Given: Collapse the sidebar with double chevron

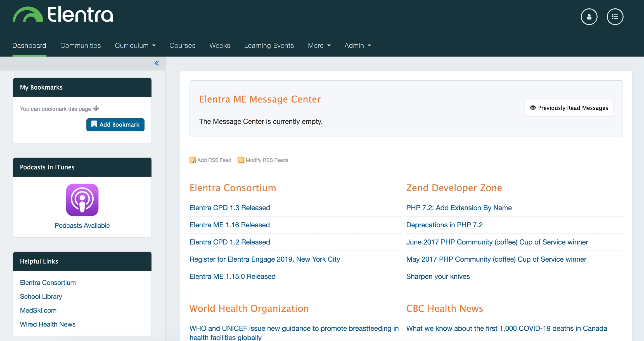Looking at the screenshot, I should [157, 63].
